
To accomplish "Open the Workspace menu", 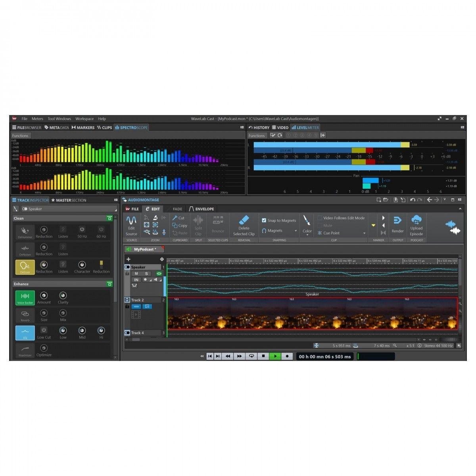I will coord(84,119).
